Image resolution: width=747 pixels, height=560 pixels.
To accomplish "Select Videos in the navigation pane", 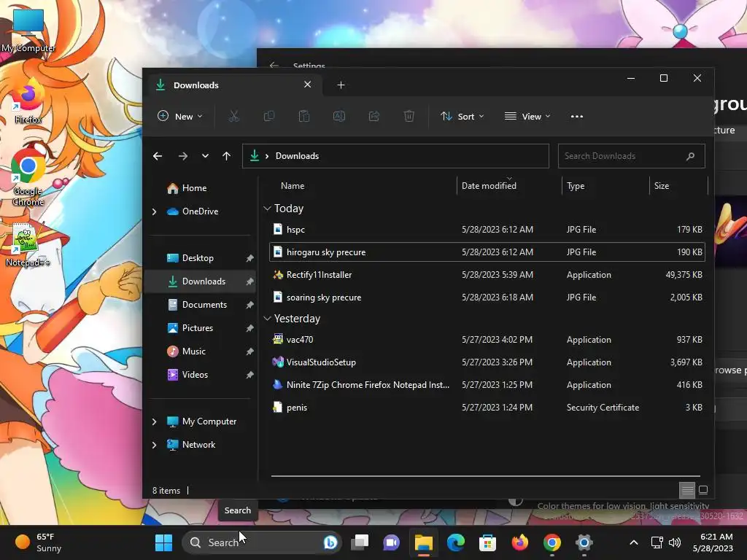I will click(x=201, y=375).
